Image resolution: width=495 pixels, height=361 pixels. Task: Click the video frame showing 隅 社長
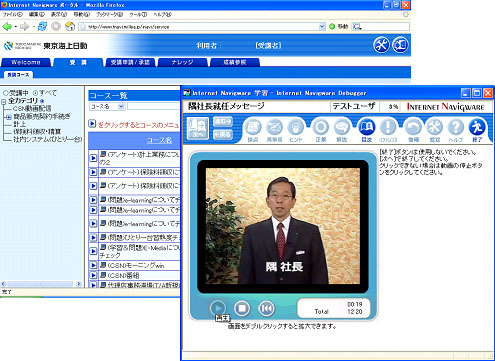point(283,226)
